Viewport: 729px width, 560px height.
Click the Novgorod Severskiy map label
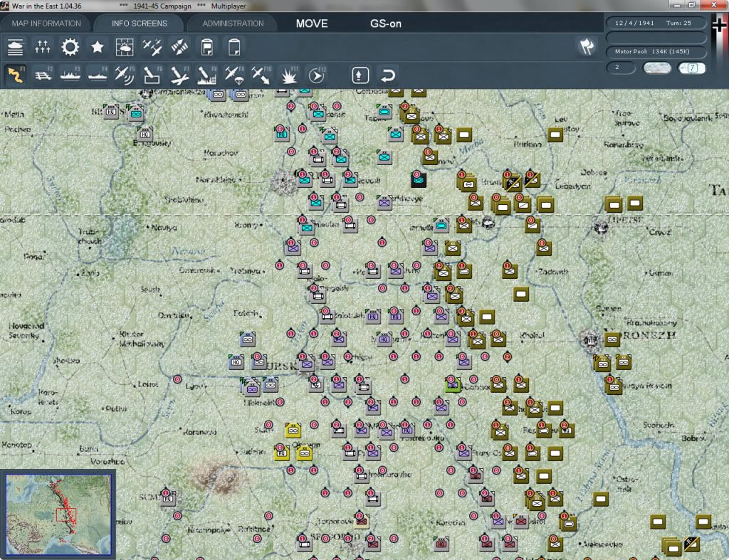pyautogui.click(x=26, y=330)
